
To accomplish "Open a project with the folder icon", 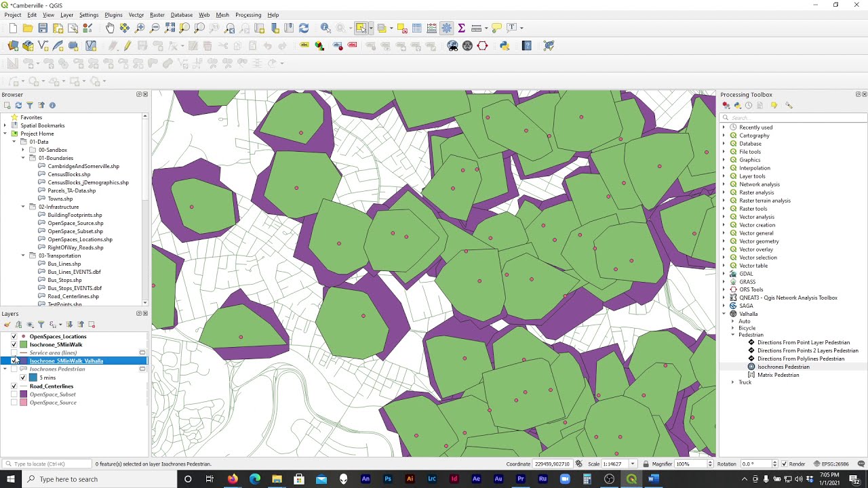I will [28, 28].
